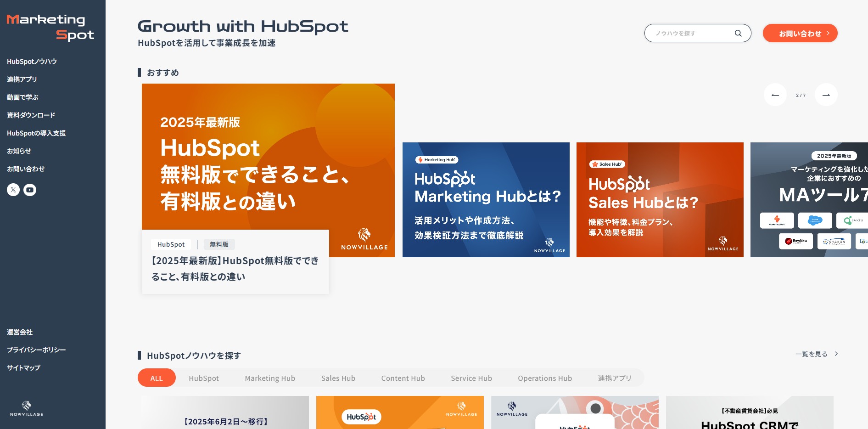The image size is (868, 429).
Task: Open the Marketing Hubとは? card
Action: 486,200
